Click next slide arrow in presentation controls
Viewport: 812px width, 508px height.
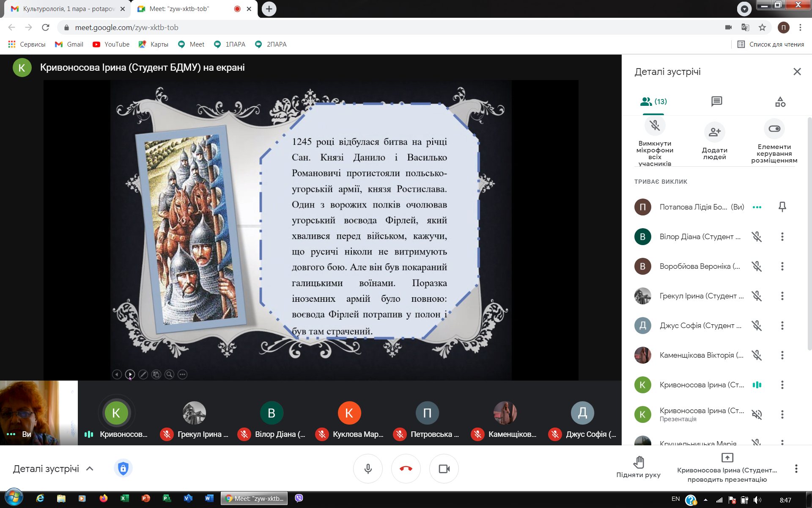coord(130,375)
